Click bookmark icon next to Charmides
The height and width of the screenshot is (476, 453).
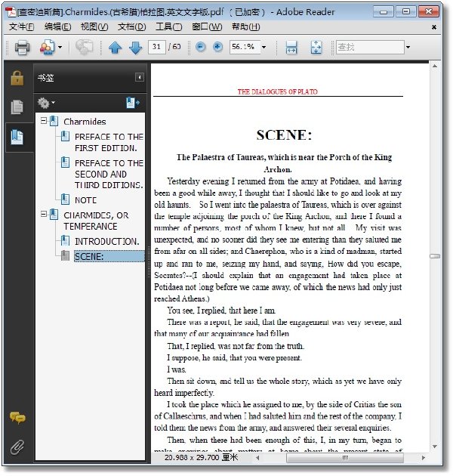pyautogui.click(x=54, y=121)
